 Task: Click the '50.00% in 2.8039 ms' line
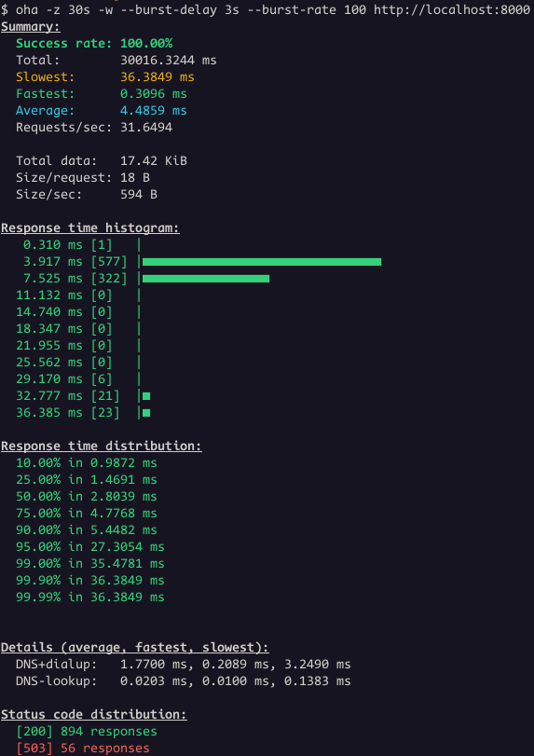pos(87,497)
